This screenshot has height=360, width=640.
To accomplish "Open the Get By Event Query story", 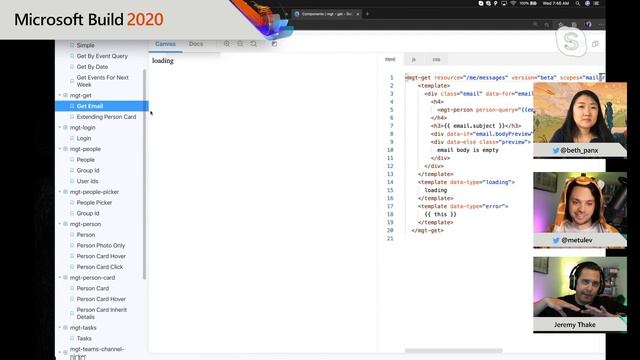I will coord(102,56).
